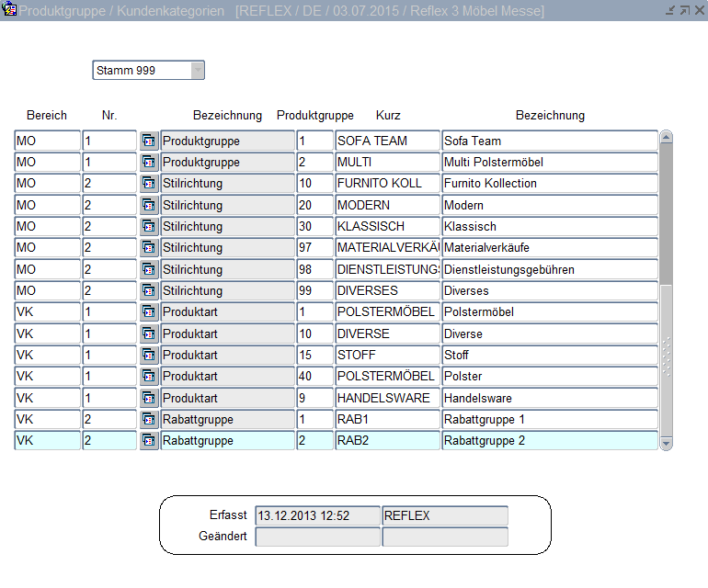The width and height of the screenshot is (708, 588).
Task: Click lookup icon in Rabattgruppe 2 row
Action: coord(149,441)
